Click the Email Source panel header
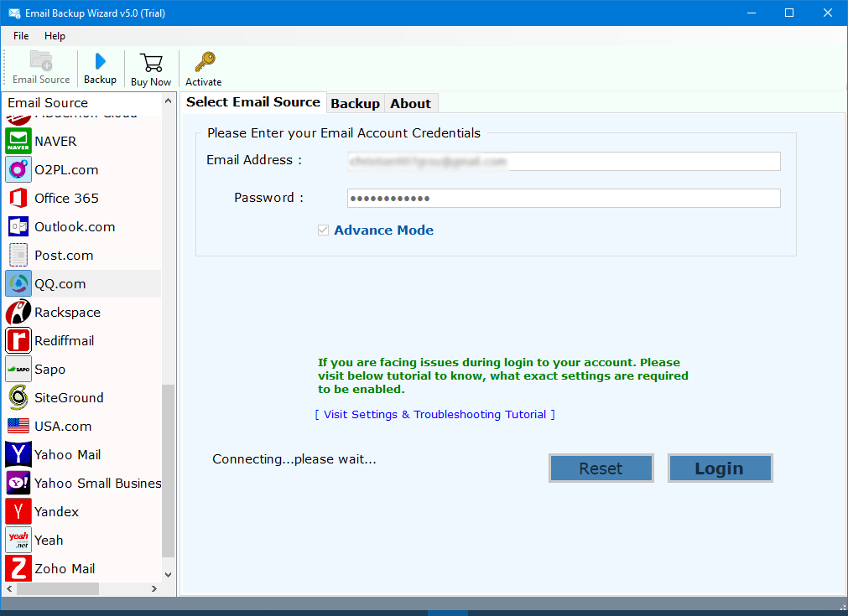This screenshot has height=616, width=848. [x=48, y=102]
